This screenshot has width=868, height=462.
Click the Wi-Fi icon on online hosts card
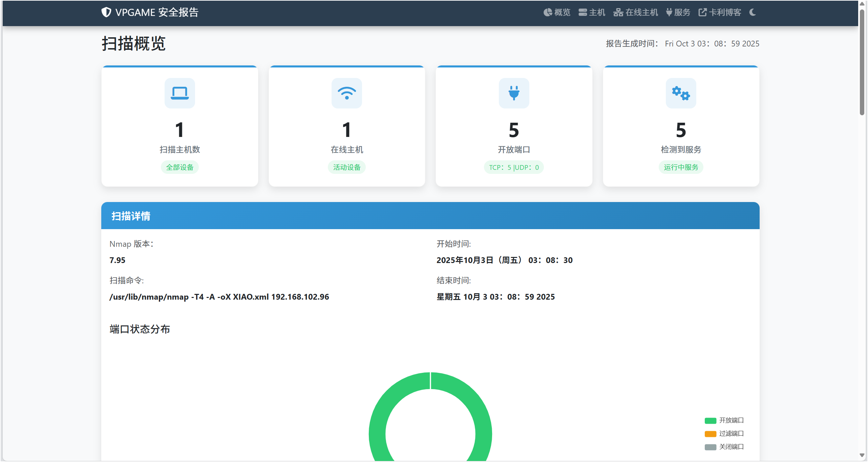tap(346, 93)
